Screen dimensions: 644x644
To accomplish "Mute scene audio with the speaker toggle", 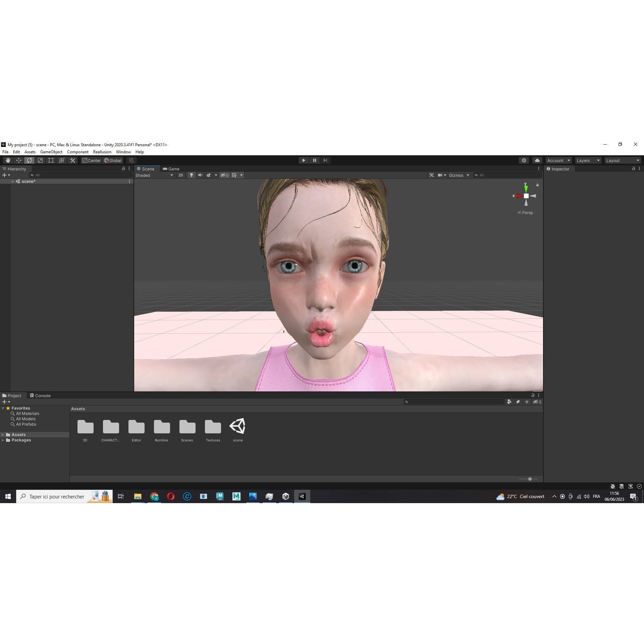I will 200,175.
